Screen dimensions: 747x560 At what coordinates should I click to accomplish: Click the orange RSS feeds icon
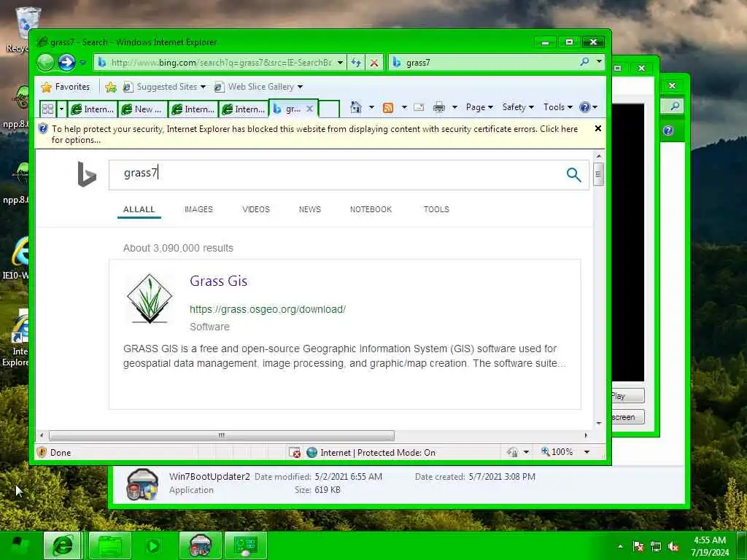388,108
